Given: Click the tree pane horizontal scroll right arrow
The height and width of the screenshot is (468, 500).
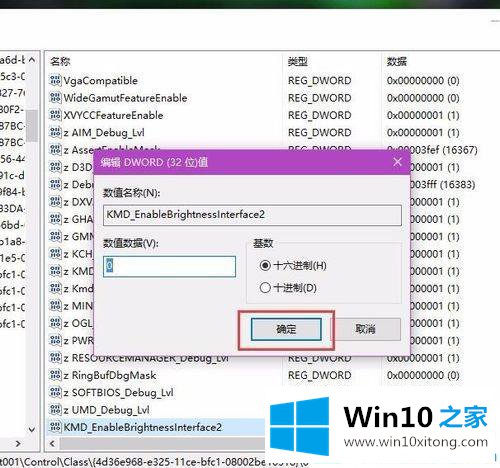Looking at the screenshot, I should click(x=18, y=444).
